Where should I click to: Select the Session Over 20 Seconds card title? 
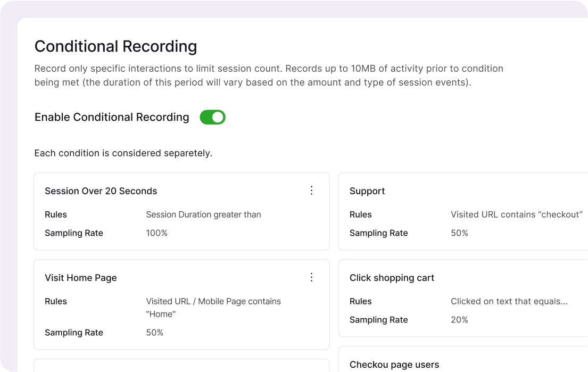[101, 191]
